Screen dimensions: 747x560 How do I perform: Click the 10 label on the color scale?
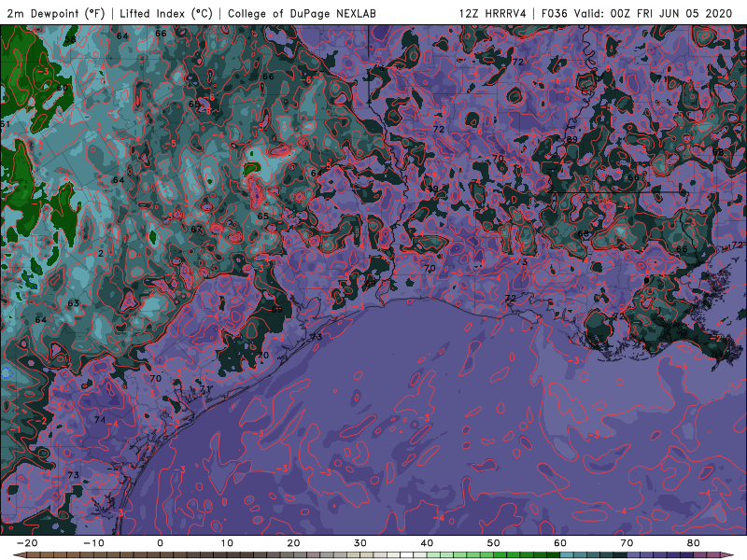pyautogui.click(x=227, y=543)
